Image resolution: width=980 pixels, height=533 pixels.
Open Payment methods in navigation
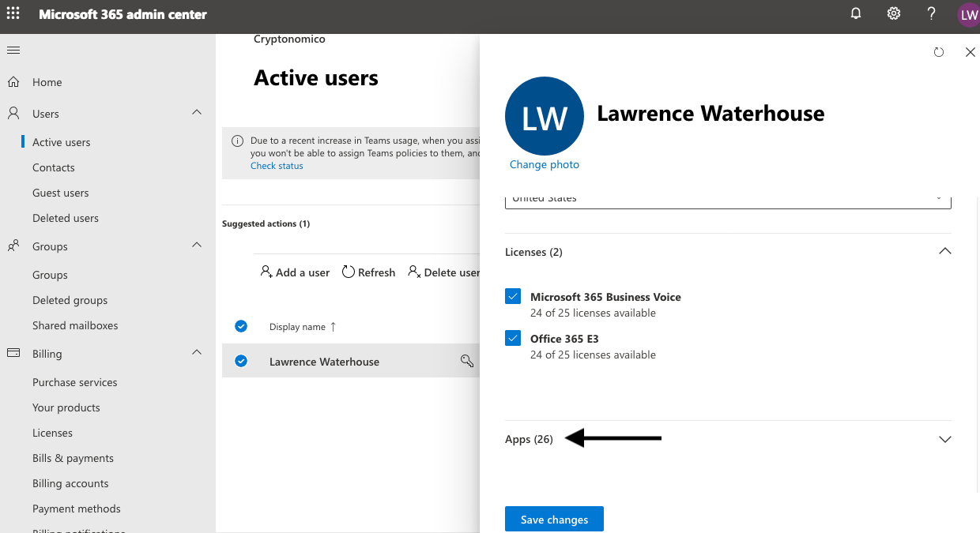pos(77,509)
